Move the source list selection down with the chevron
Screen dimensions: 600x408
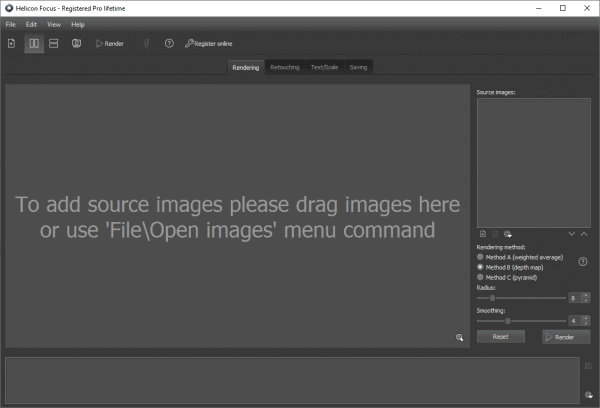click(572, 233)
